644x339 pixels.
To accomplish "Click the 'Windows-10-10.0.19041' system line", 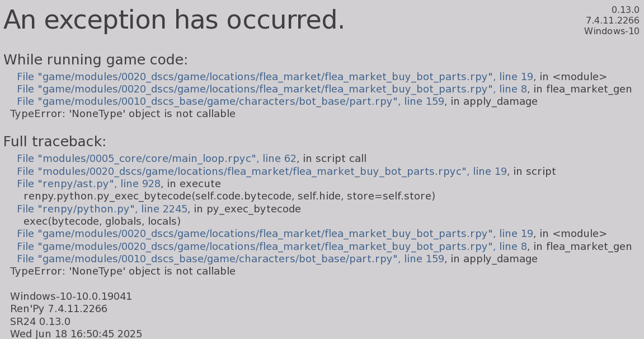I will [x=71, y=296].
